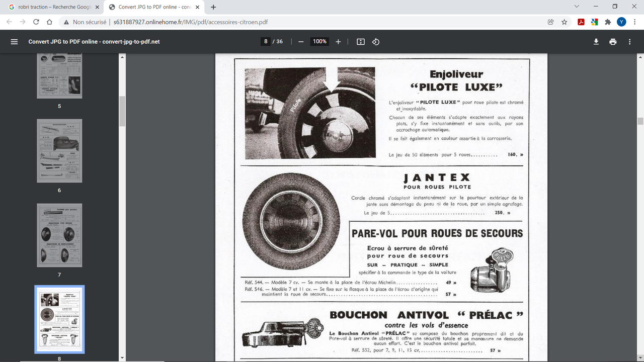Download the PDF file
The image size is (644, 362).
pos(596,42)
